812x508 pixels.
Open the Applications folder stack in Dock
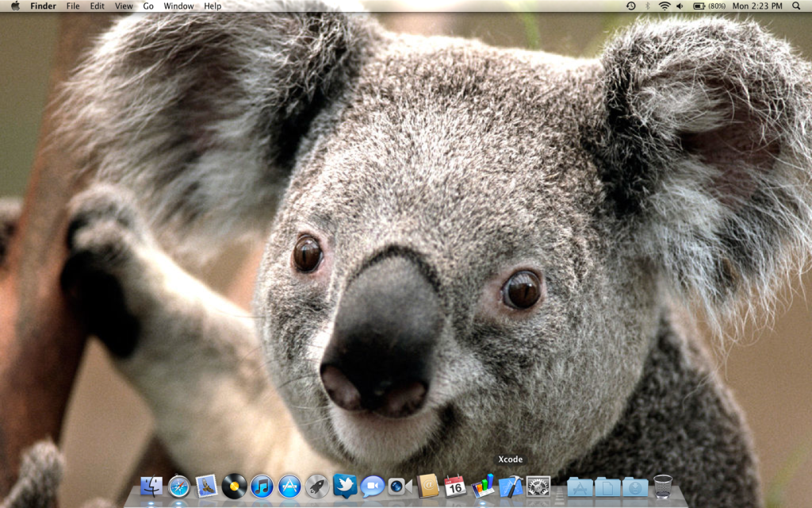pos(580,487)
